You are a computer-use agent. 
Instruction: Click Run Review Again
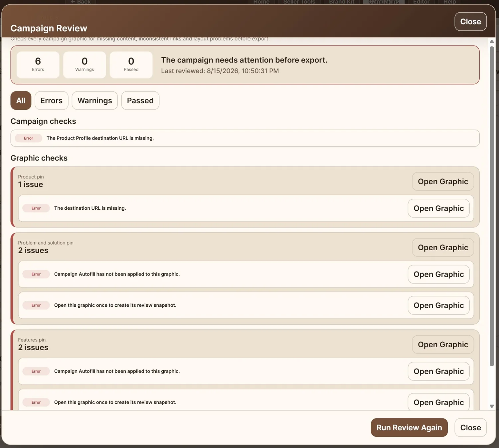tap(409, 427)
